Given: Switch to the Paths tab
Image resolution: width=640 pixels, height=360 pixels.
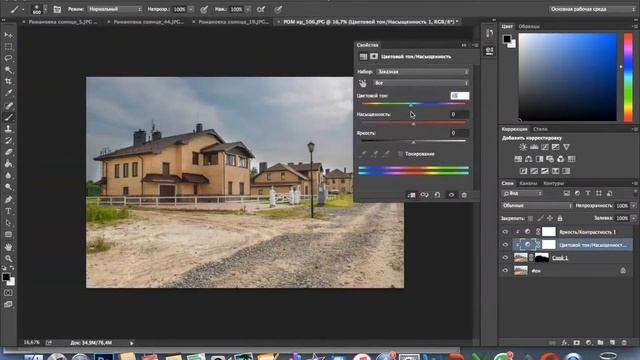Looking at the screenshot, I should 554,183.
